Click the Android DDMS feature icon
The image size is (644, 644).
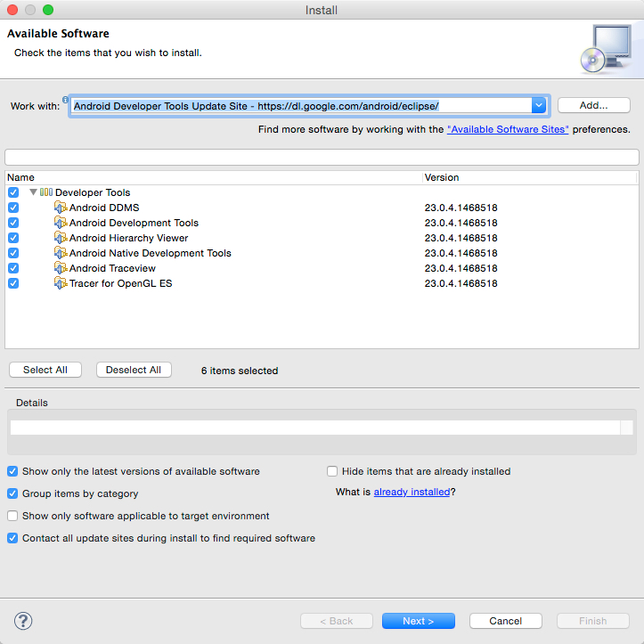click(61, 208)
